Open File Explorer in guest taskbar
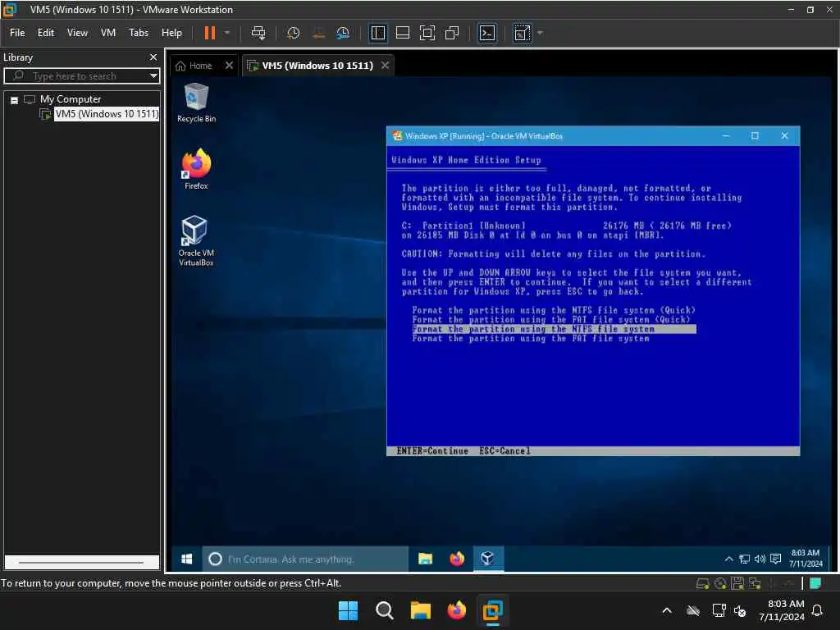Viewport: 840px width, 630px height. [426, 559]
